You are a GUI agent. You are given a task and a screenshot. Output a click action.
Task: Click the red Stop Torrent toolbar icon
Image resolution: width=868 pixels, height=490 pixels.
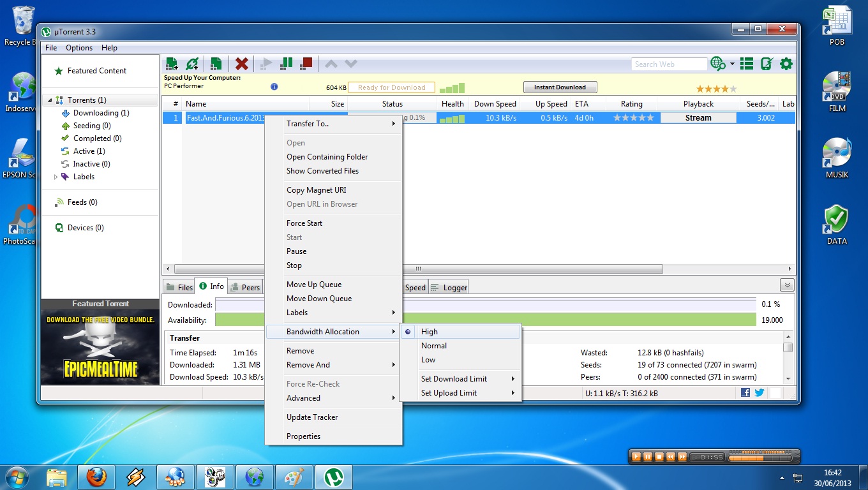click(x=307, y=64)
